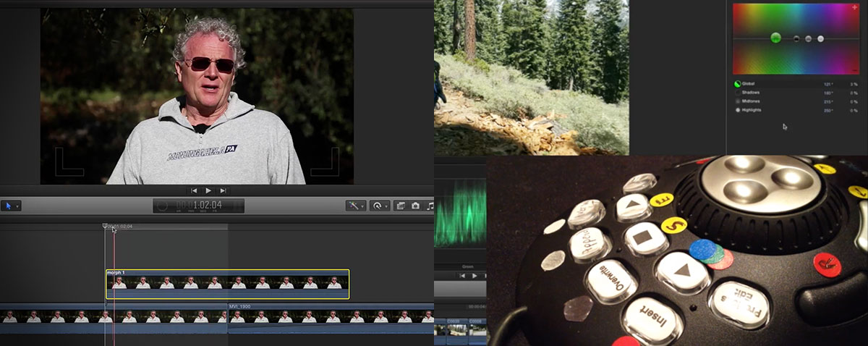This screenshot has height=346, width=868.
Task: Show the clip browser filmstrip icon
Action: pyautogui.click(x=400, y=206)
